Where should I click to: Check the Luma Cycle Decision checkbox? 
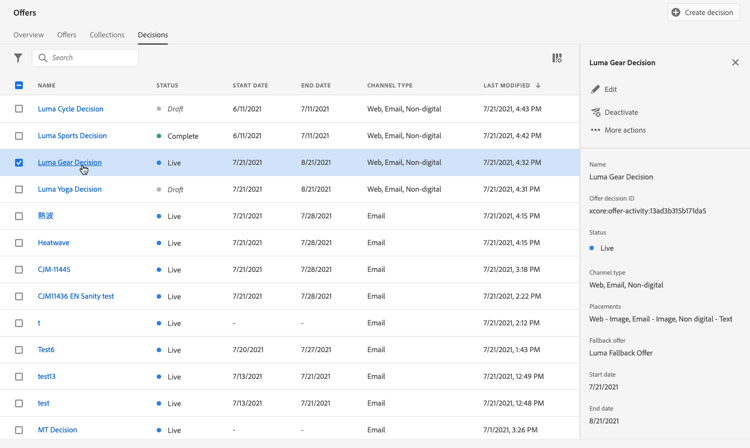coord(19,109)
